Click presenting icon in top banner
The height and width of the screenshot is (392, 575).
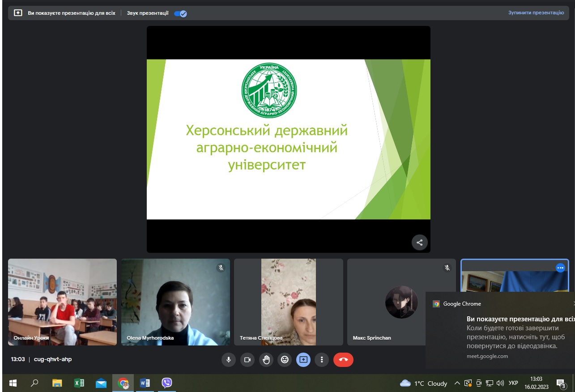click(18, 13)
